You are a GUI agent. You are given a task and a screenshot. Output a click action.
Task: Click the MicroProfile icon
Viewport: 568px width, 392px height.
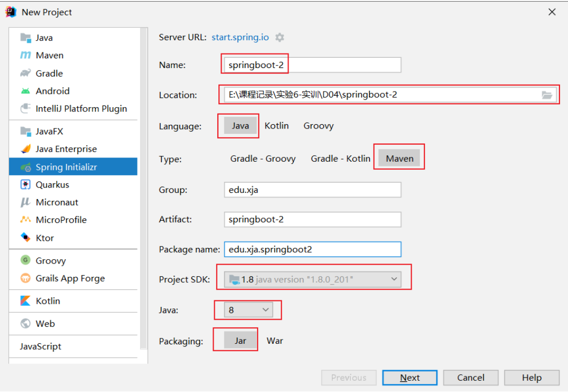26,220
